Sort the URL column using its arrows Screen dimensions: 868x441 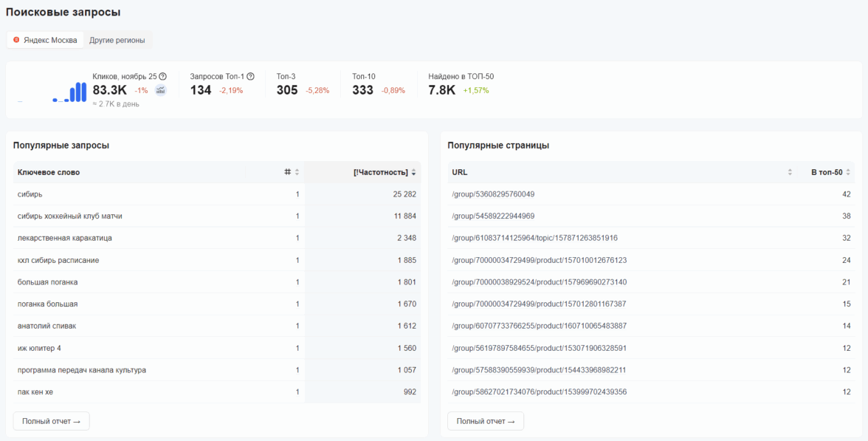pos(790,172)
